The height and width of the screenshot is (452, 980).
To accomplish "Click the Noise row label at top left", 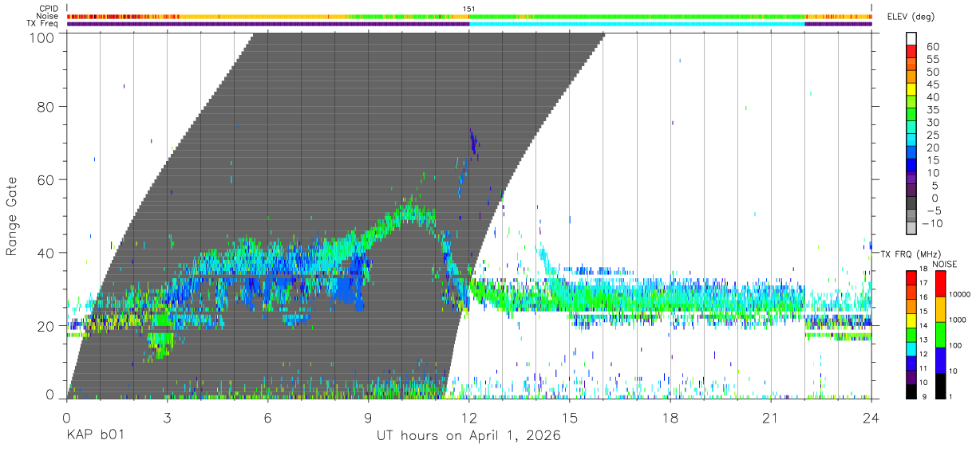I will [48, 16].
